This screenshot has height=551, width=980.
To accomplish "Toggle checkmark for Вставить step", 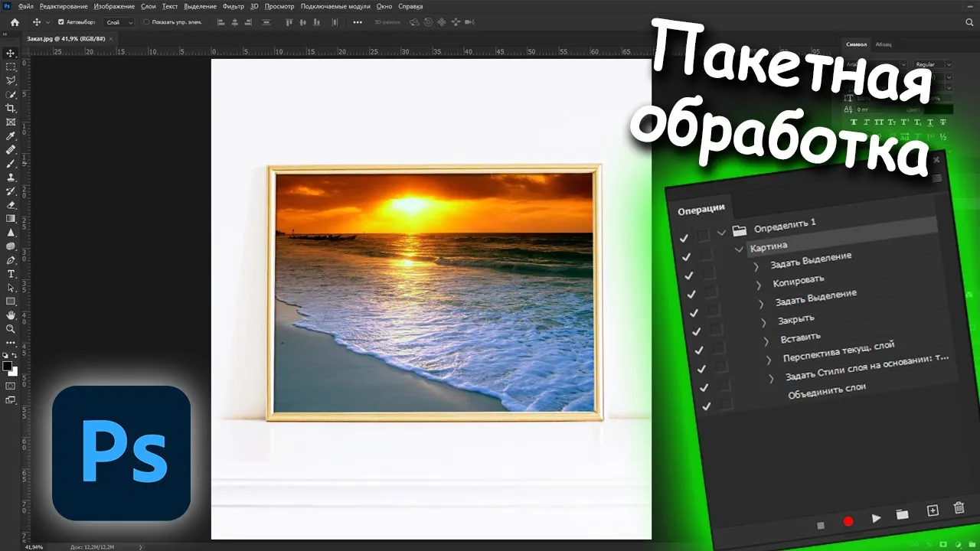I will (700, 350).
